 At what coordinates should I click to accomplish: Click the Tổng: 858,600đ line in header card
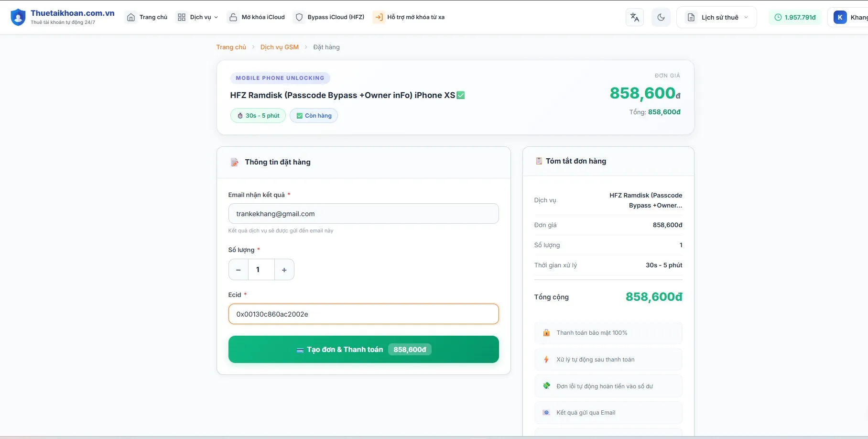pyautogui.click(x=655, y=112)
